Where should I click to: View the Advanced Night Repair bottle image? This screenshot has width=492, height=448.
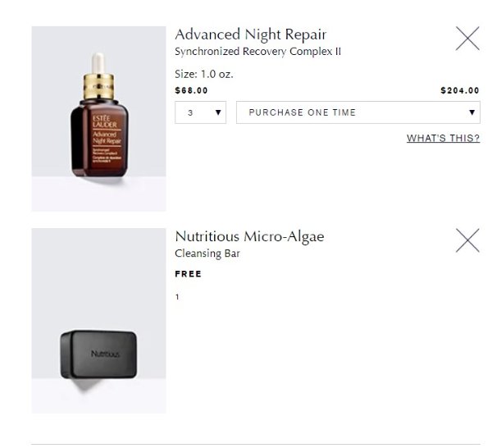tap(98, 118)
